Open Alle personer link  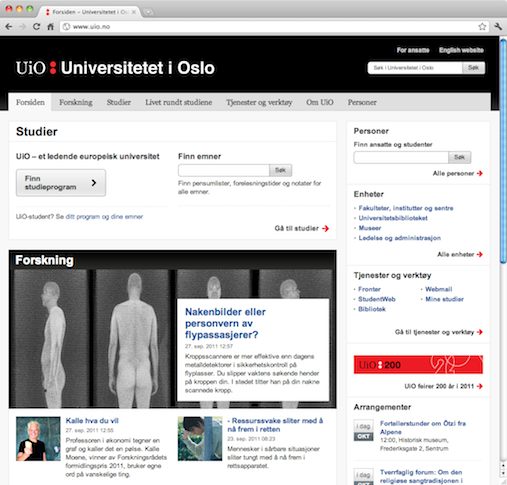pos(453,173)
